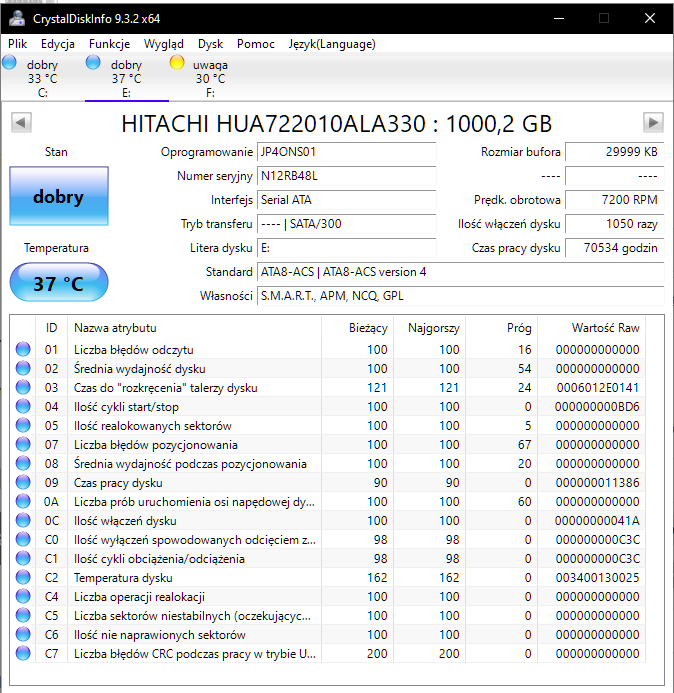Click the blue status orb for drive E:
Image resolution: width=674 pixels, height=693 pixels.
coord(93,62)
